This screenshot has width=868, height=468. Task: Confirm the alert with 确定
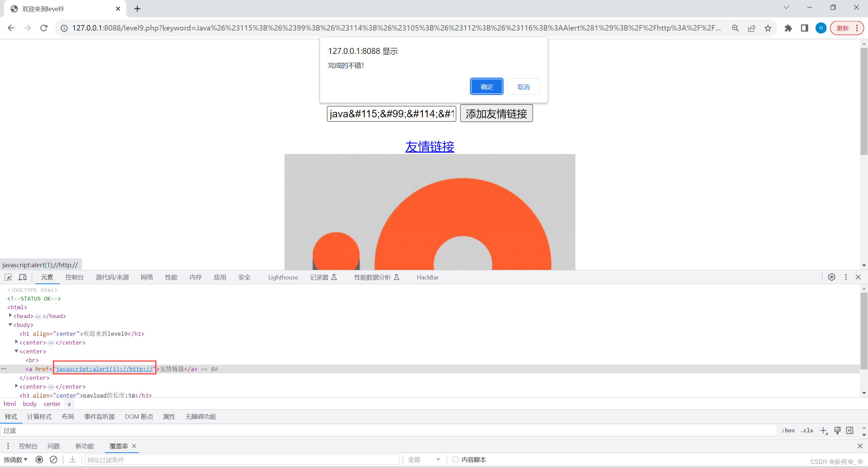point(487,87)
